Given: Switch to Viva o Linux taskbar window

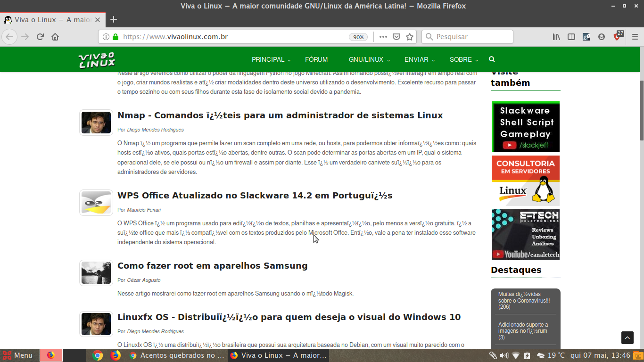Looking at the screenshot, I should [x=279, y=355].
